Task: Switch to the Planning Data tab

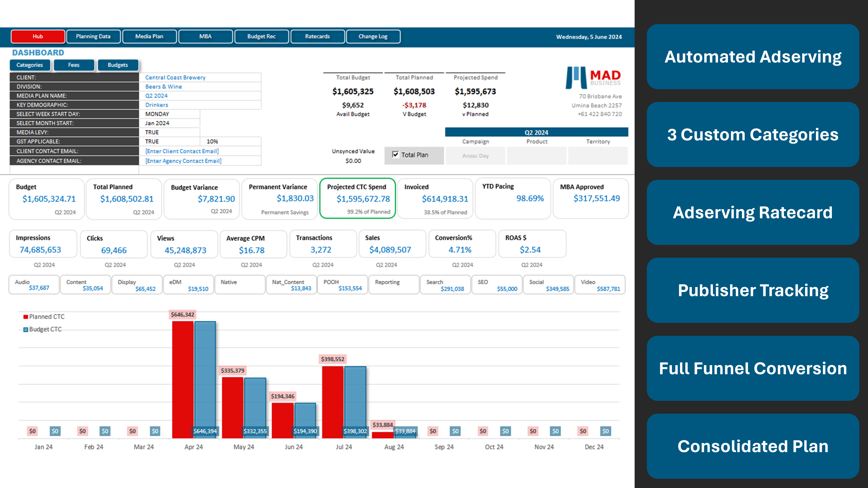Action: tap(93, 36)
